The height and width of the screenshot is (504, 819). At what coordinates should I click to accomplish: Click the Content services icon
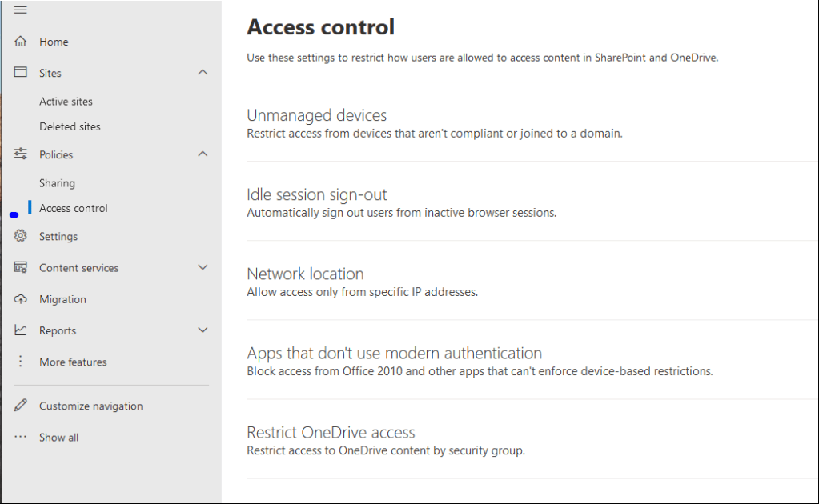pyautogui.click(x=21, y=267)
